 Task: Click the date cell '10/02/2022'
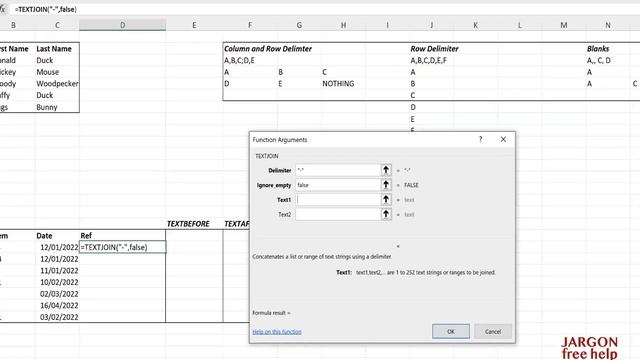point(57,282)
